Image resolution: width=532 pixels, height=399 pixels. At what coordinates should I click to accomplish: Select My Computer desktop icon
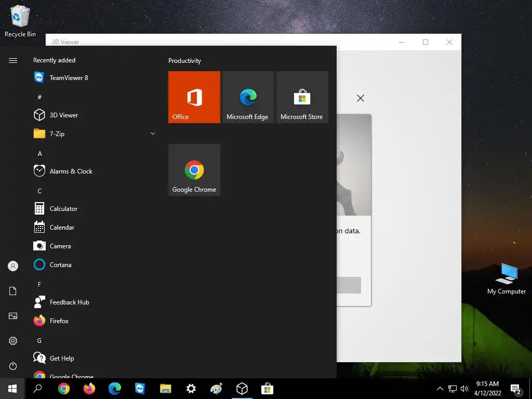[506, 278]
